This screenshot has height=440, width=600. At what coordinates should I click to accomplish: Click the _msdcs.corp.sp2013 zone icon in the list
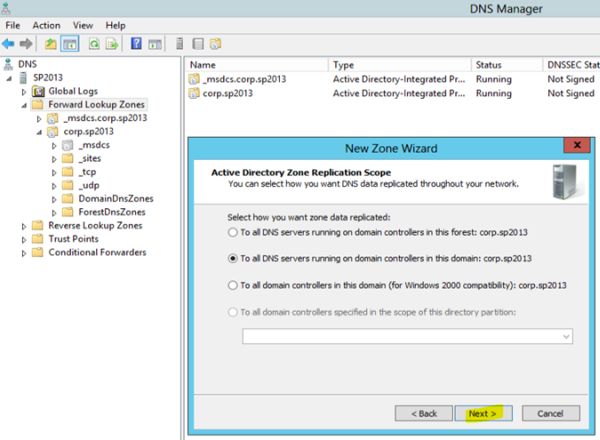coord(194,79)
